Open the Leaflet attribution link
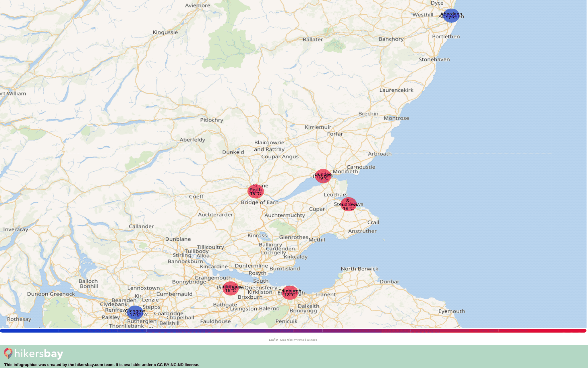This screenshot has height=368, width=588. coord(273,340)
